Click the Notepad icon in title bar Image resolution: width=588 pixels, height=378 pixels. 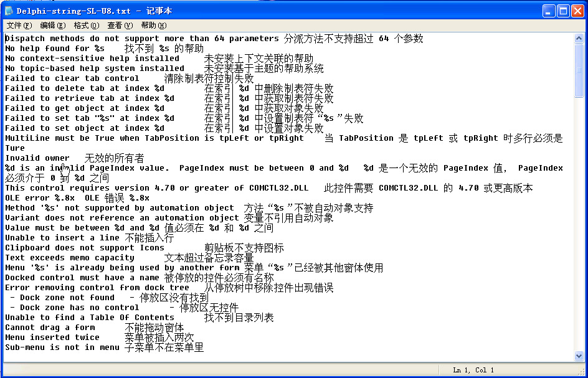pos(9,11)
